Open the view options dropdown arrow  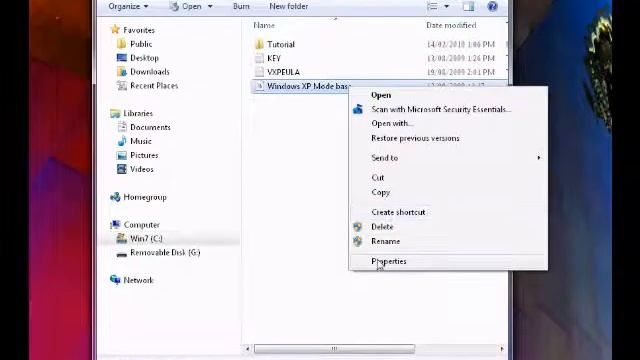click(447, 7)
